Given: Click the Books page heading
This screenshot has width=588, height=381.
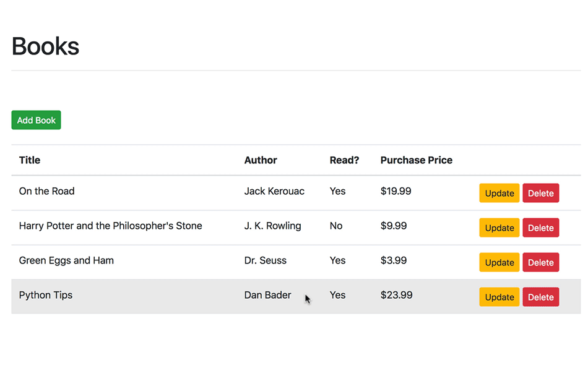Looking at the screenshot, I should coord(45,46).
